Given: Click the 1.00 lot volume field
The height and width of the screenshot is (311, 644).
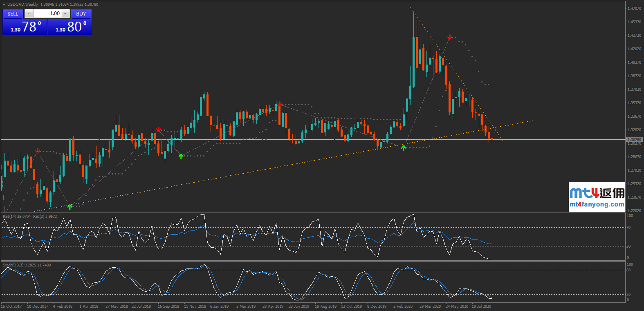Looking at the screenshot, I should (47, 13).
